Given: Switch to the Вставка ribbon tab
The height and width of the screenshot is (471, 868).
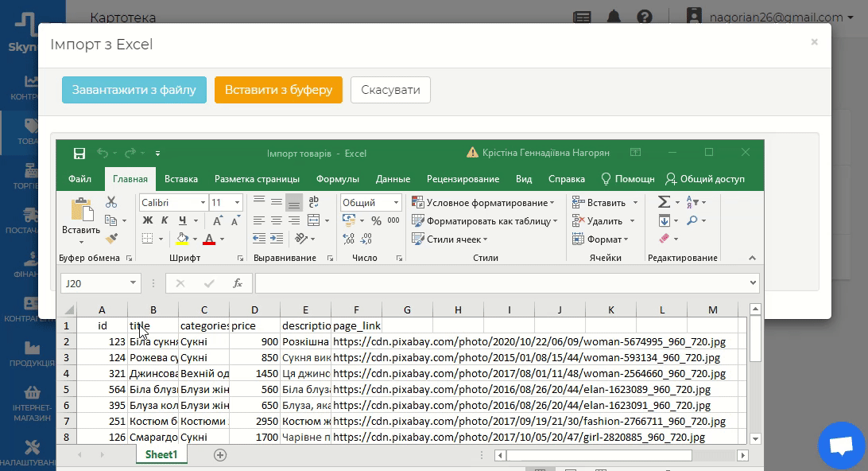Looking at the screenshot, I should [181, 179].
